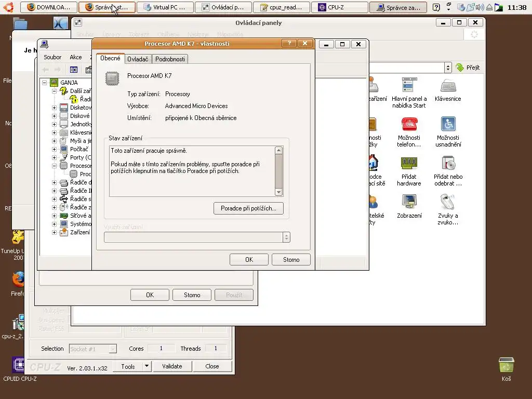Switch to the CPU-Z taskbar window
This screenshot has width=532, height=399.
tap(340, 7)
